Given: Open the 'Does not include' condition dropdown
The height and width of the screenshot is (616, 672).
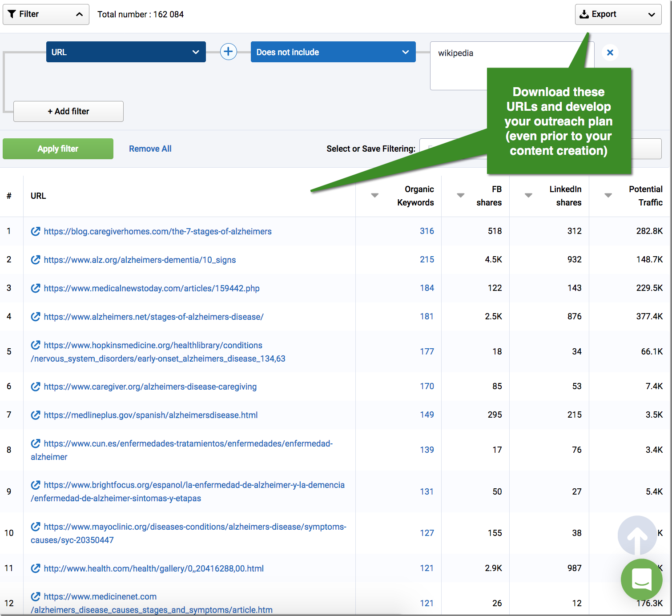Looking at the screenshot, I should click(x=405, y=52).
